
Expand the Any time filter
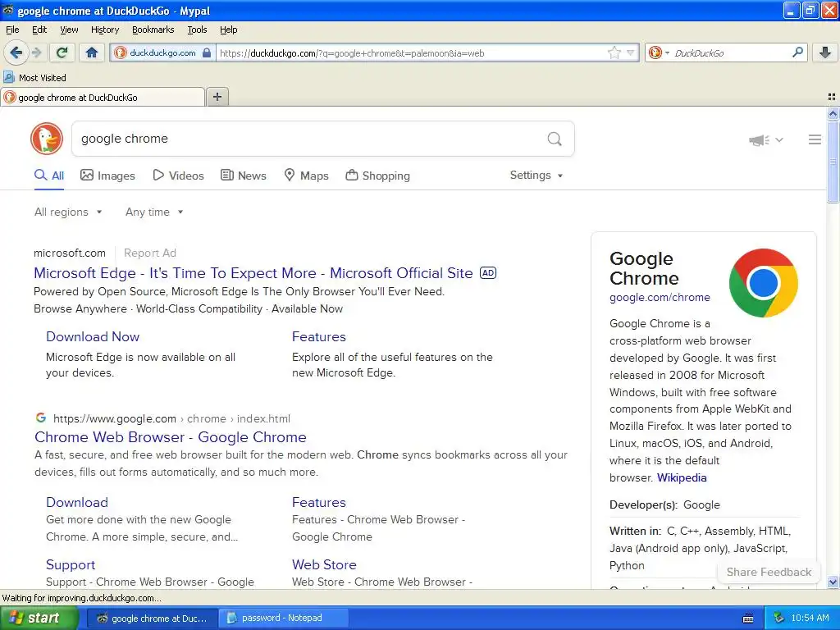pos(154,212)
